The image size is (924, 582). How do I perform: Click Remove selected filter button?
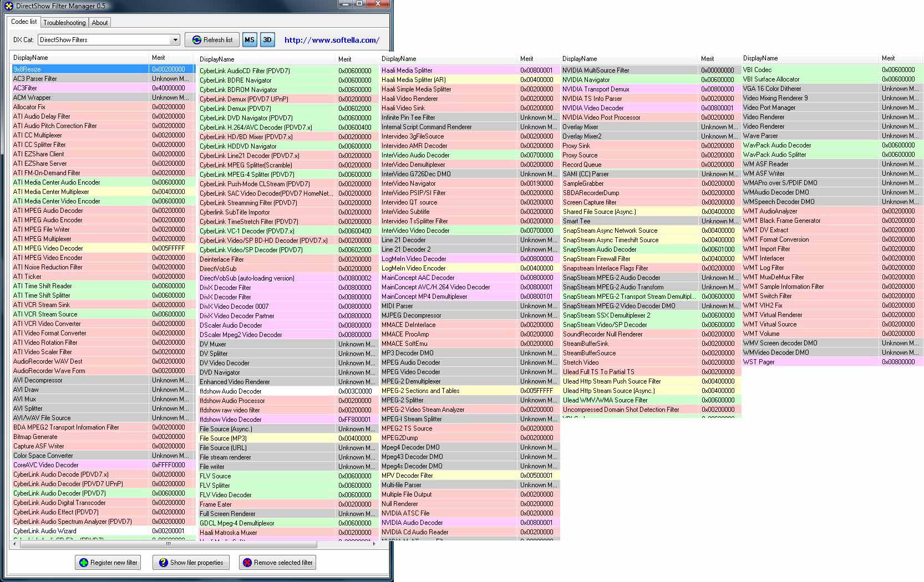(x=277, y=563)
